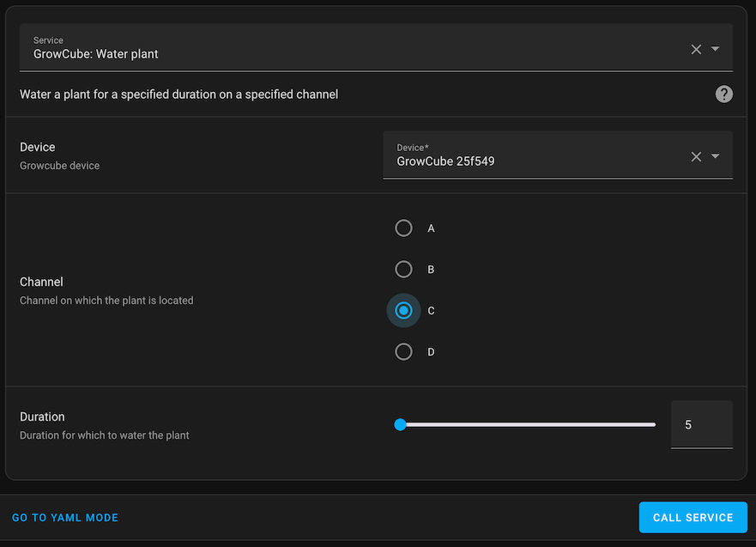Click the 'Duration for which to water the plant' text

click(104, 435)
